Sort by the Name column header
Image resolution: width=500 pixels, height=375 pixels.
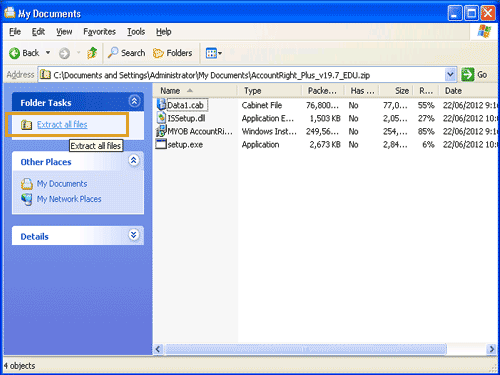coord(195,91)
